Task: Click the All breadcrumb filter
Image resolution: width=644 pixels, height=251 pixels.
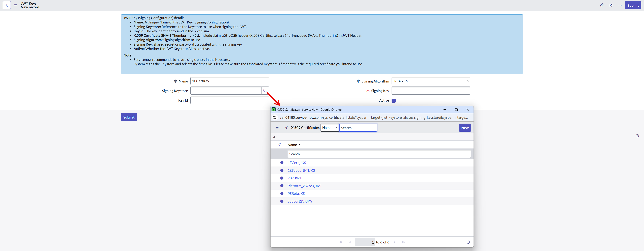Action: pos(275,137)
